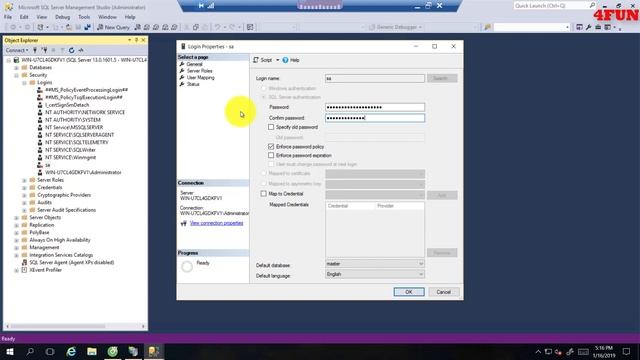Select the sa login icon in Logins
The width and height of the screenshot is (640, 360).
point(40,165)
